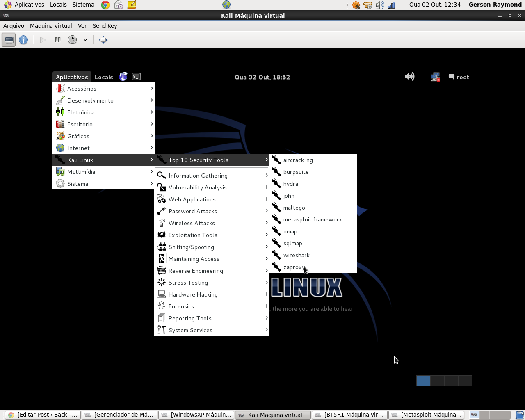The width and height of the screenshot is (525, 420).
Task: Launch aircrack-ng from Top 10 tools
Action: point(313,160)
